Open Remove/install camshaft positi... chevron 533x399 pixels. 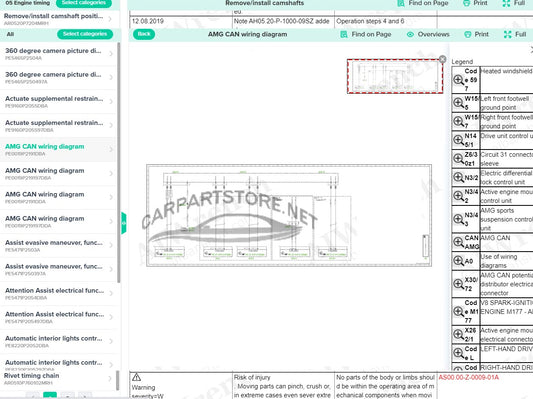coord(110,19)
